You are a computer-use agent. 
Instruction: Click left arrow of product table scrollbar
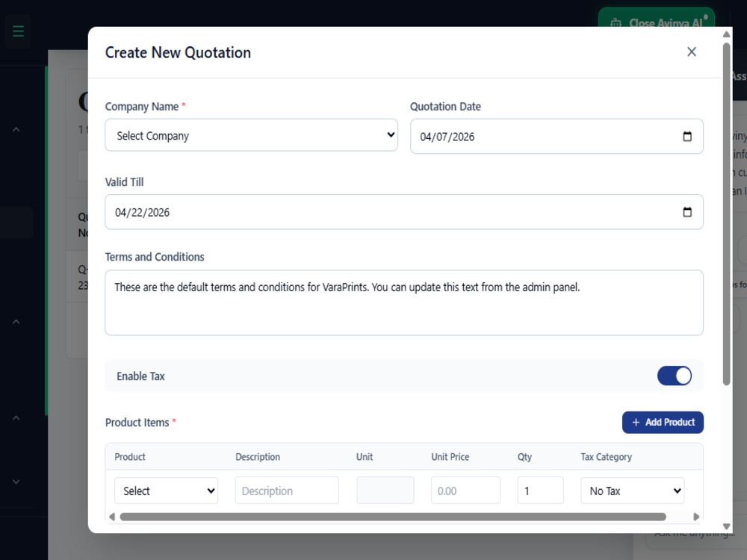[112, 517]
